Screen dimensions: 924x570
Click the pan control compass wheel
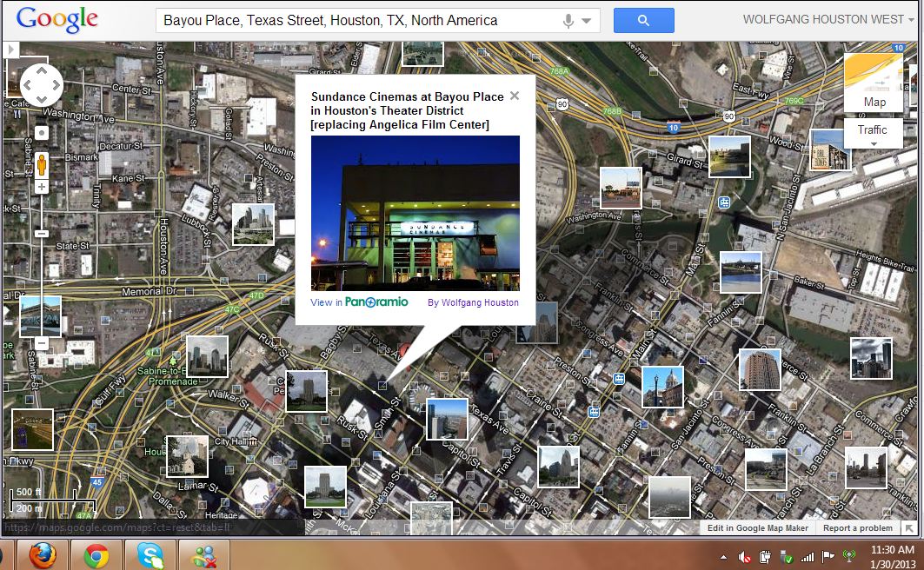point(41,85)
